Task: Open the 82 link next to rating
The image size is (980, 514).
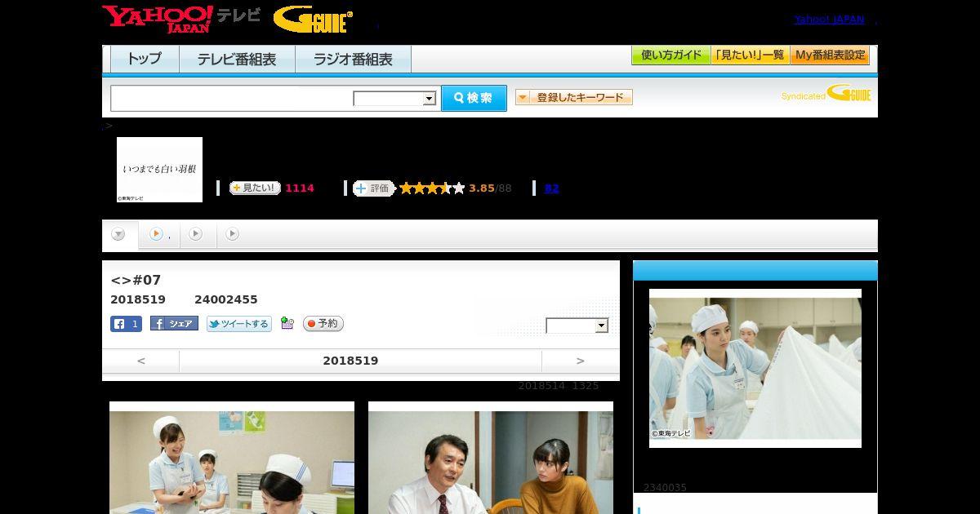Action: click(551, 188)
